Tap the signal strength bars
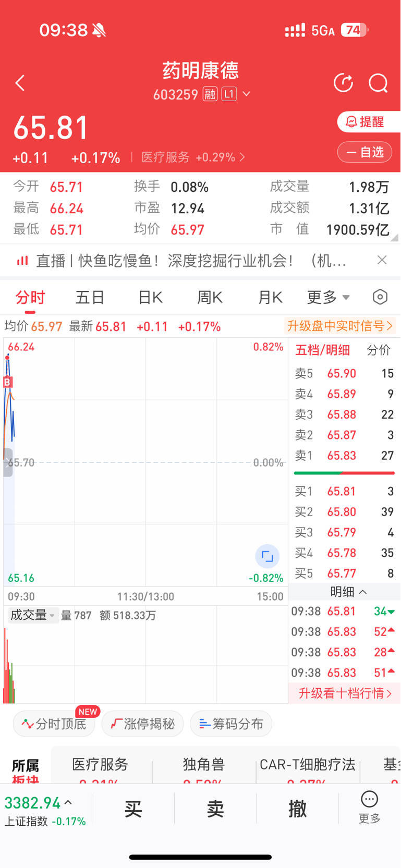This screenshot has height=868, width=401. 295,30
